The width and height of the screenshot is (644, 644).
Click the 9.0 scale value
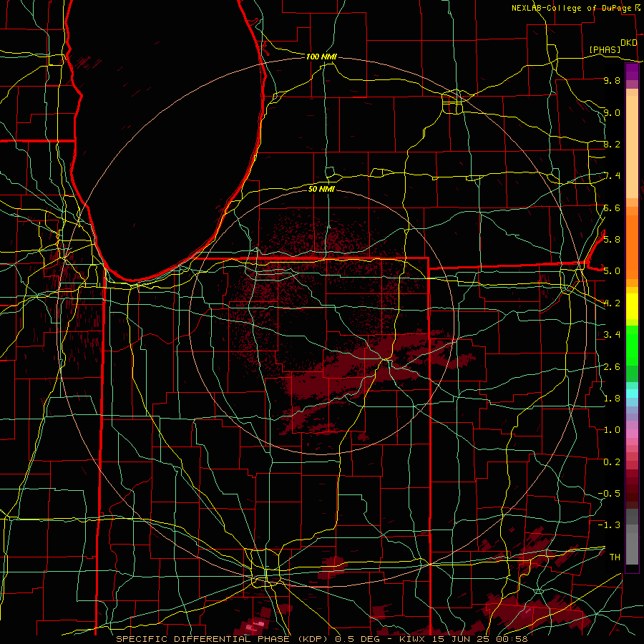612,112
